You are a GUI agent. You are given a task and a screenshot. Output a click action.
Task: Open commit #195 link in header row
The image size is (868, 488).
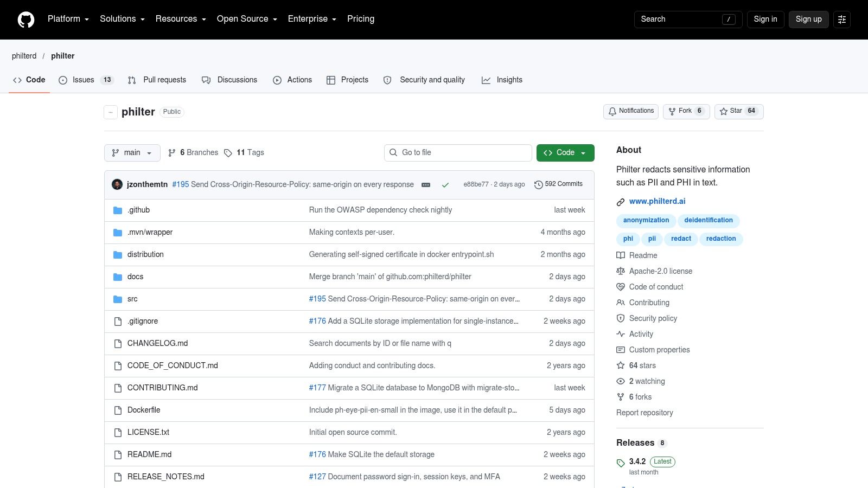(181, 184)
